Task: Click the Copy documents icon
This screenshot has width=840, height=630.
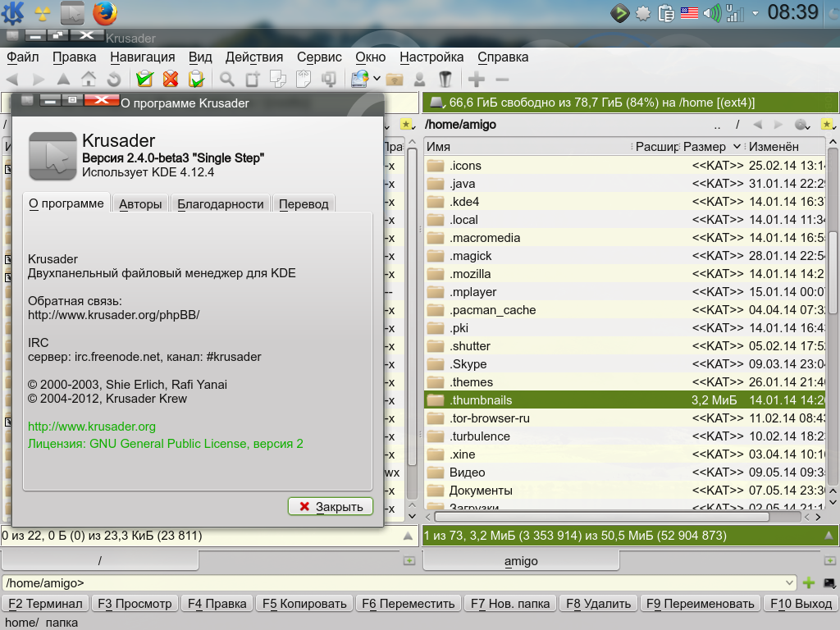Action: pos(277,80)
